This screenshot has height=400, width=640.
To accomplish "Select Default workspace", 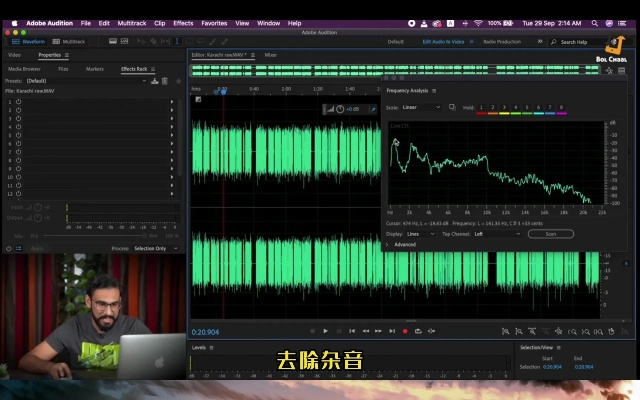I will 396,42.
